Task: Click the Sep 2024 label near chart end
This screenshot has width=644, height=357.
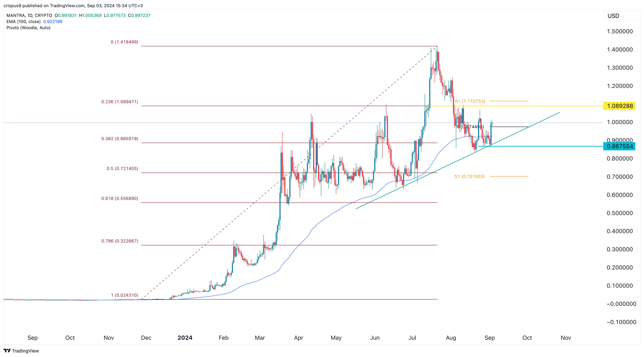Action: click(490, 338)
